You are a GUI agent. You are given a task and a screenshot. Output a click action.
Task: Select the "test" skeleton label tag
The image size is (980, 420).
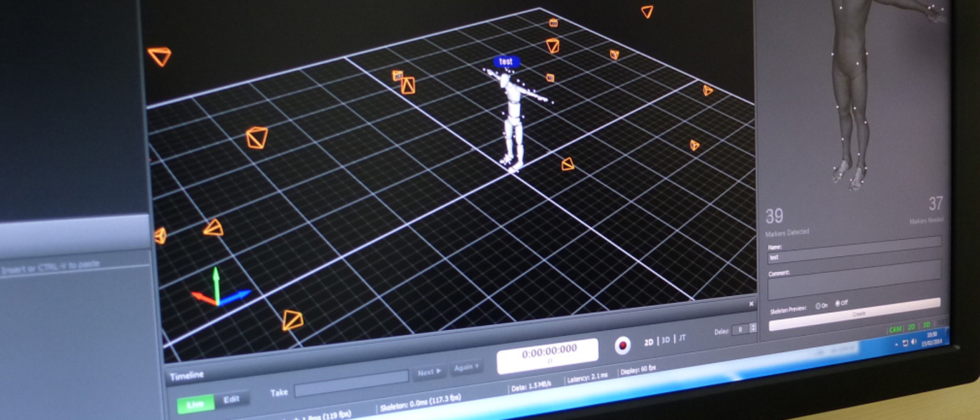click(505, 62)
